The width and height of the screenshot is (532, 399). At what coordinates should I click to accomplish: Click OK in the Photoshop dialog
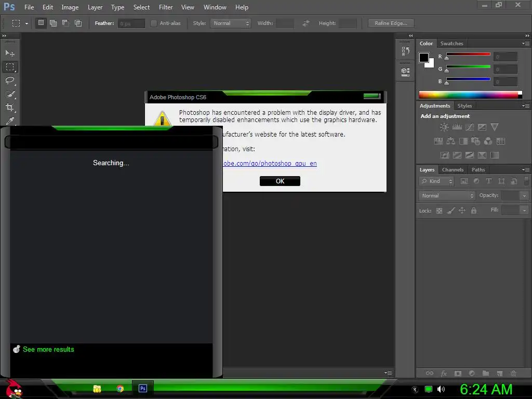[x=280, y=181]
